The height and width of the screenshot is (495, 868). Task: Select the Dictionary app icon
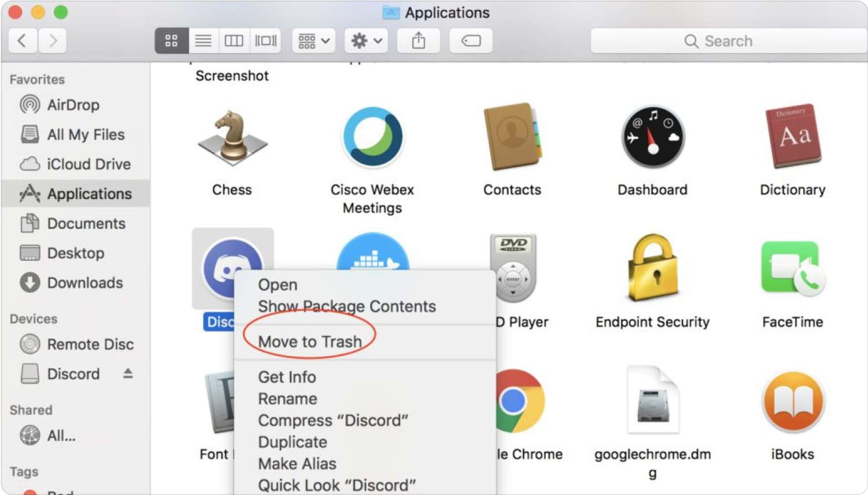[x=793, y=136]
